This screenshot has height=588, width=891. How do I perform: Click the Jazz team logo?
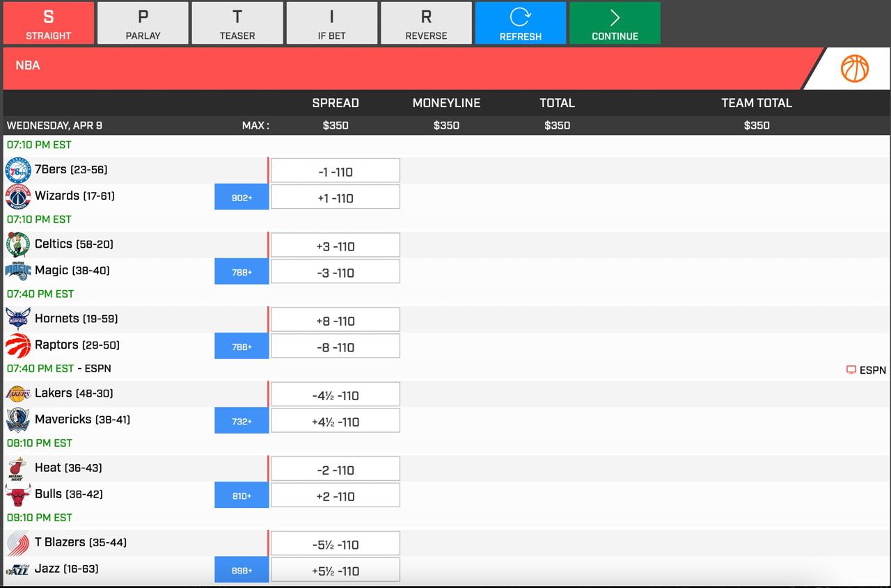pos(18,570)
